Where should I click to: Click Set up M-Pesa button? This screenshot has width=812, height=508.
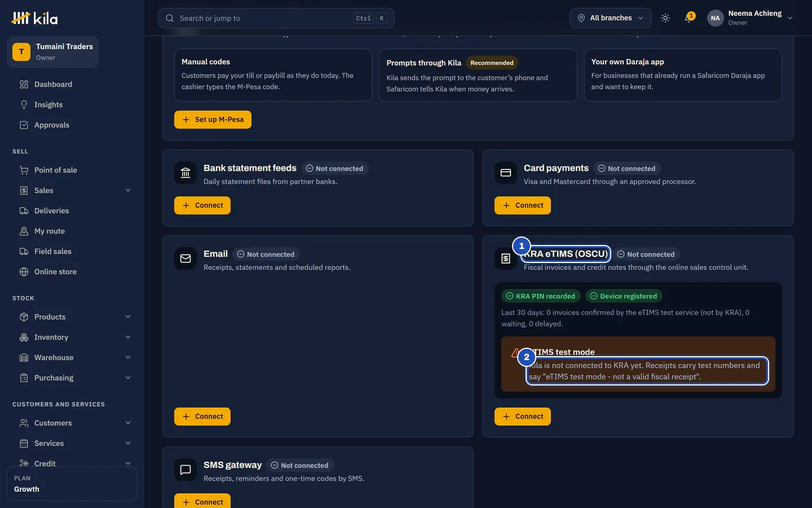213,120
